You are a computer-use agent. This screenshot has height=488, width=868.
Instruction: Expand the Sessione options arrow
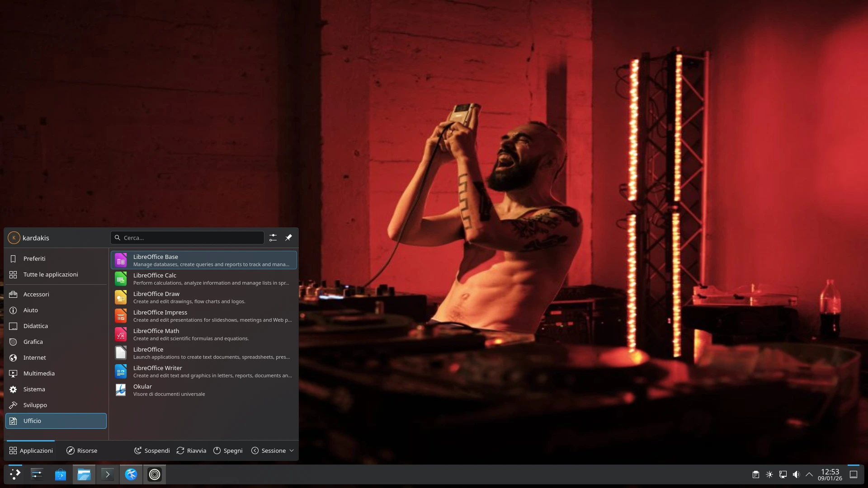(x=292, y=450)
